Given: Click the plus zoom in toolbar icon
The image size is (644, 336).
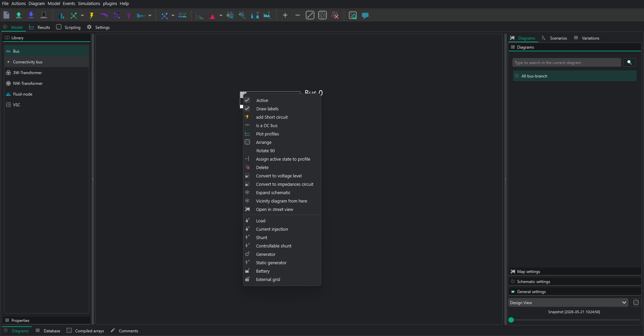Looking at the screenshot, I should tap(285, 15).
